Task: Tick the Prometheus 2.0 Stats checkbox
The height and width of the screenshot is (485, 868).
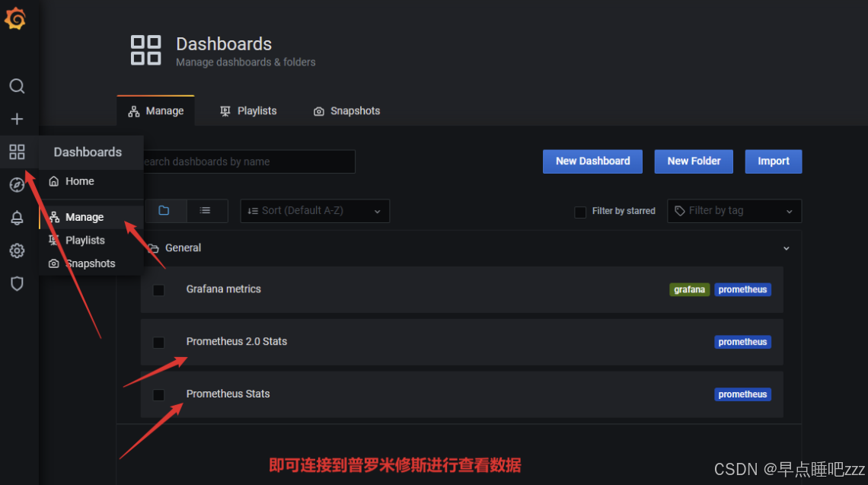Action: (158, 342)
